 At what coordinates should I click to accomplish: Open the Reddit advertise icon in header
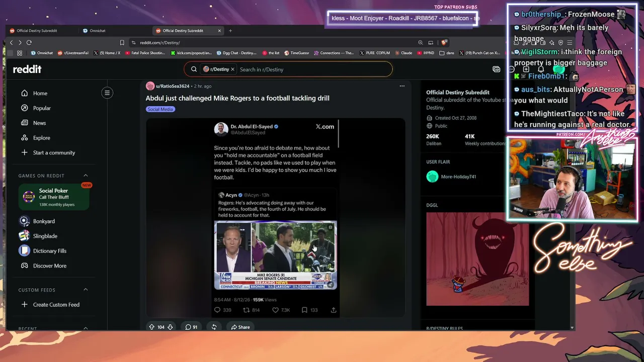pos(497,69)
